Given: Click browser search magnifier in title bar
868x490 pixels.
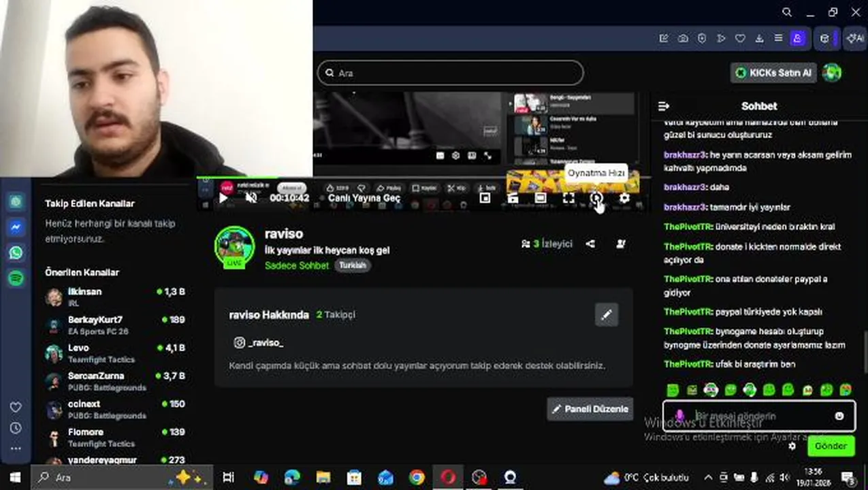Looking at the screenshot, I should point(787,12).
